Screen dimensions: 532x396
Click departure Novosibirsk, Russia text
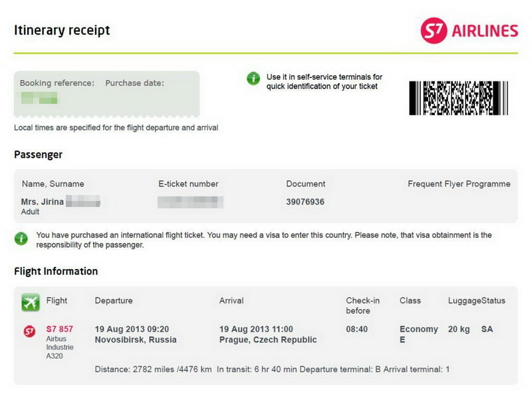136,339
